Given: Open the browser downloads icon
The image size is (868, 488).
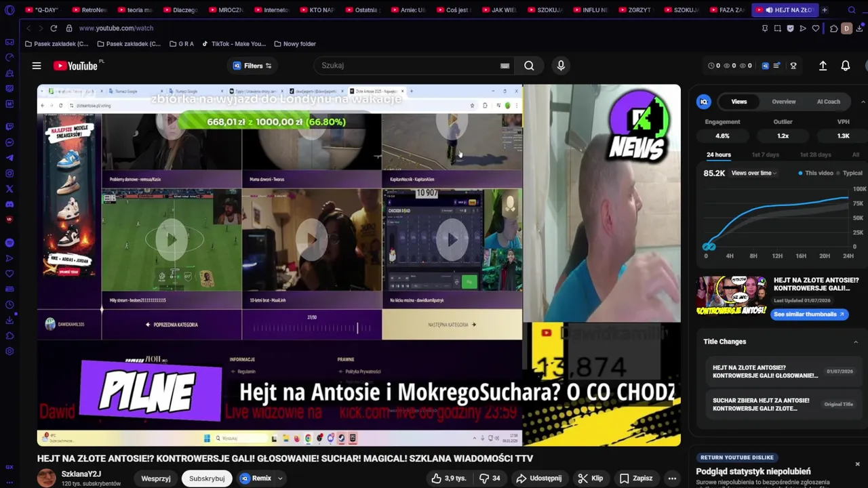Looking at the screenshot, I should coord(860,28).
